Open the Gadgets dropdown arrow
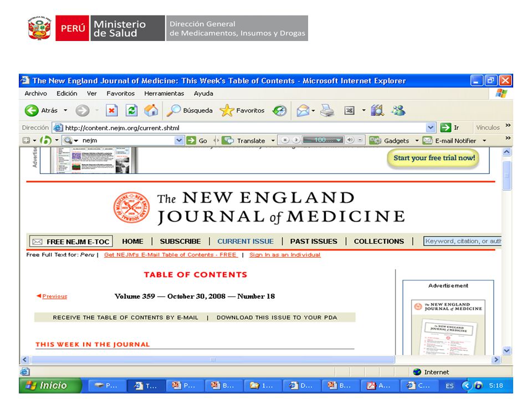The image size is (532, 399). coord(417,140)
